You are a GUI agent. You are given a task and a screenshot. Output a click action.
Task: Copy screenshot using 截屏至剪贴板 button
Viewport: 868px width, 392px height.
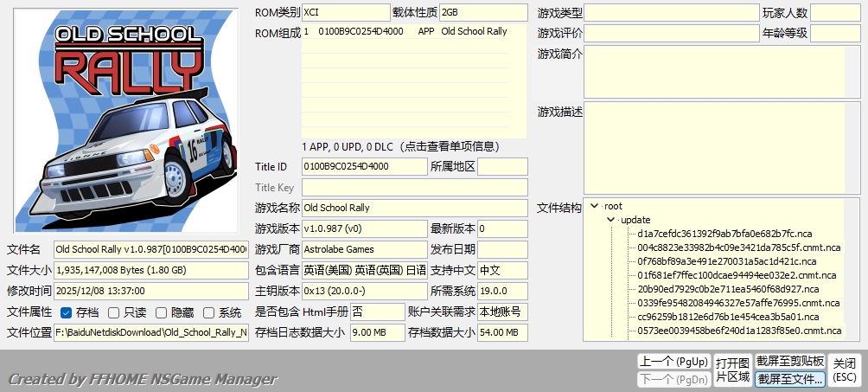tap(789, 361)
